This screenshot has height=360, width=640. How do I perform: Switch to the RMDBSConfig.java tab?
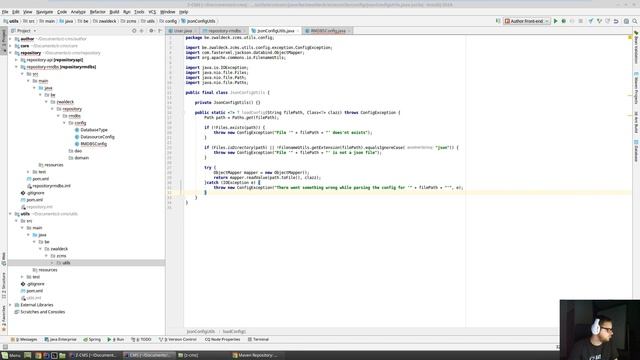point(328,31)
